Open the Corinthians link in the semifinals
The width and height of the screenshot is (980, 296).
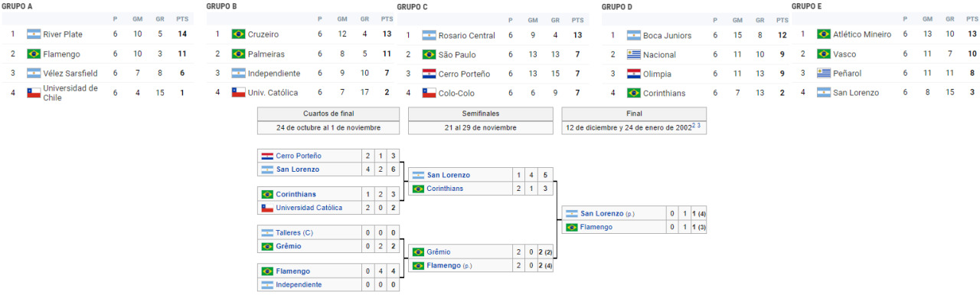click(445, 189)
